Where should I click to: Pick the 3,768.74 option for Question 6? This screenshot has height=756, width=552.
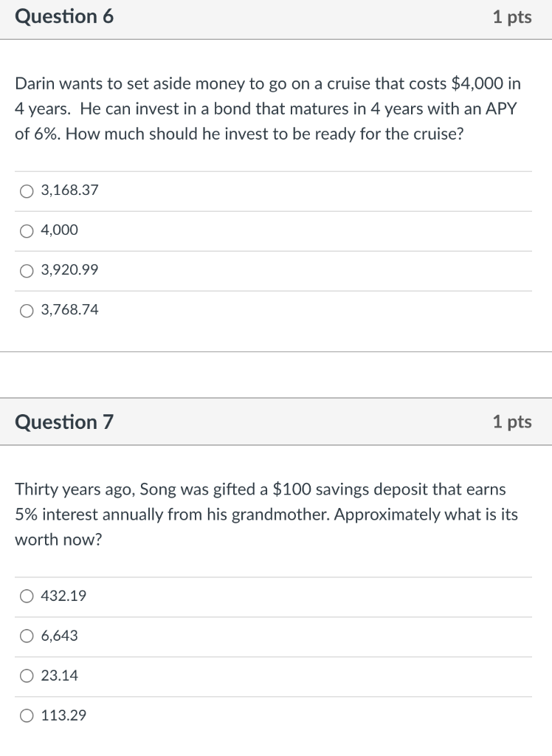(x=26, y=310)
